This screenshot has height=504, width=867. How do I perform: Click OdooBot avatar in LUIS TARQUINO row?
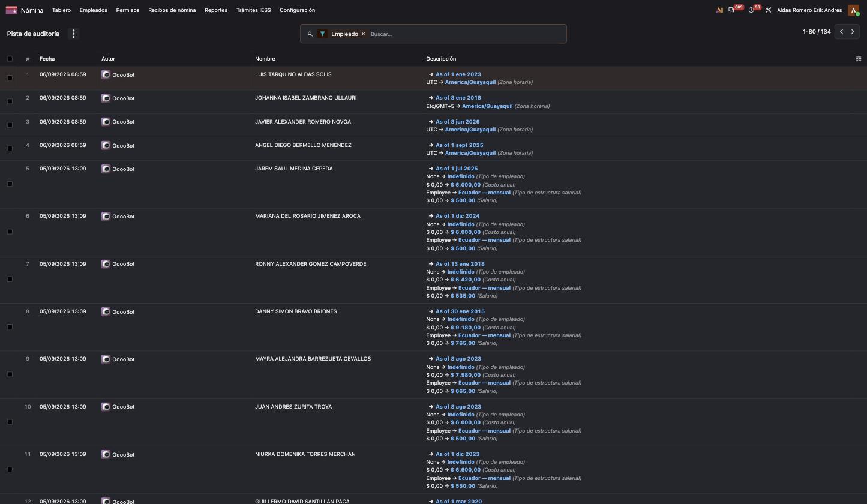tap(106, 74)
